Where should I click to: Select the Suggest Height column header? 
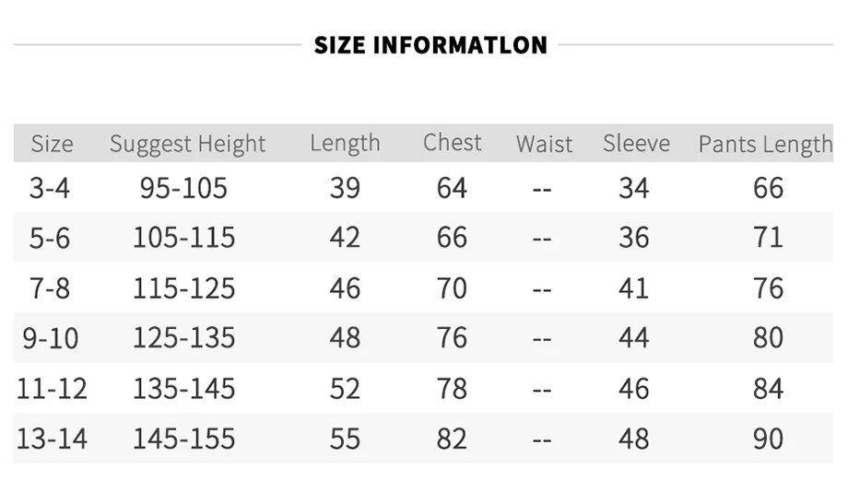coord(187,145)
